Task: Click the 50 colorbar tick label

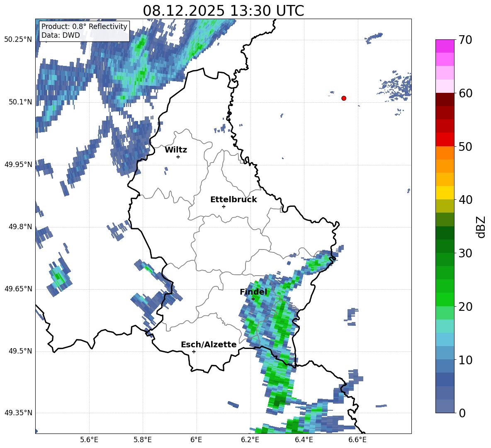Action: click(465, 147)
